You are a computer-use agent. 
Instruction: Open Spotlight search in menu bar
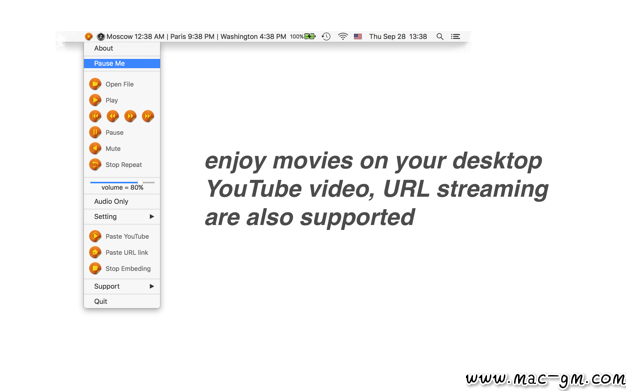coord(440,36)
